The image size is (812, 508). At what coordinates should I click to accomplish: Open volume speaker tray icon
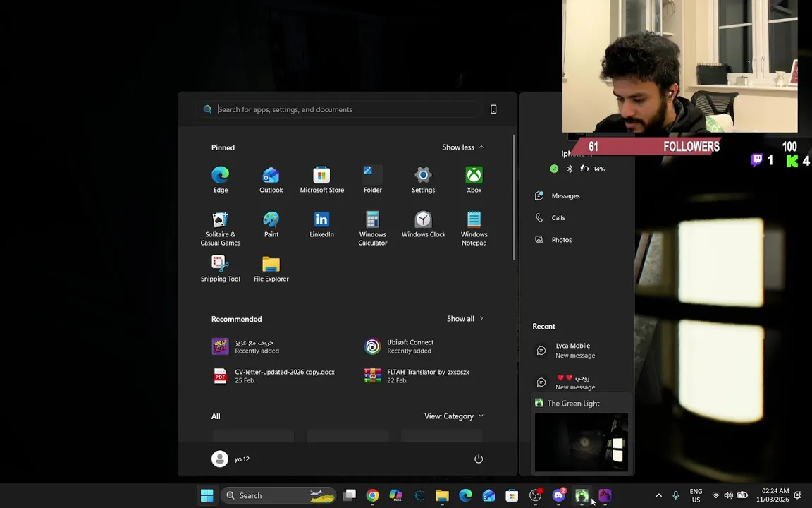click(728, 495)
